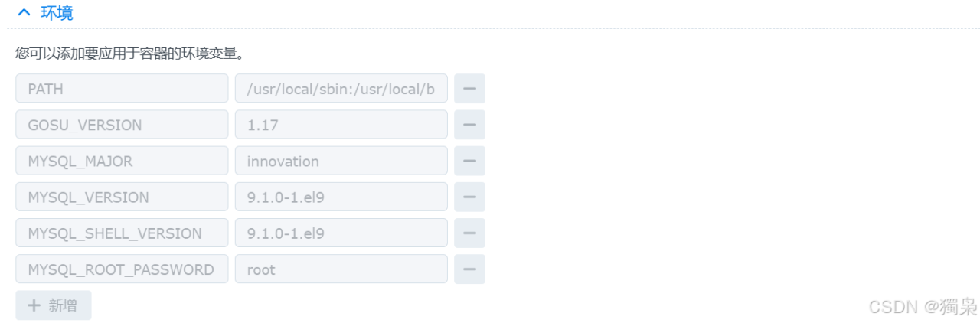Click the GOSU_VERSION name field
980x323 pixels.
[122, 125]
